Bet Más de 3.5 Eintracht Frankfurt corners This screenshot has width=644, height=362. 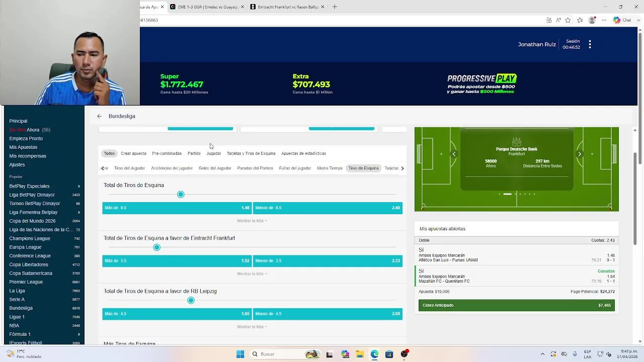click(177, 261)
